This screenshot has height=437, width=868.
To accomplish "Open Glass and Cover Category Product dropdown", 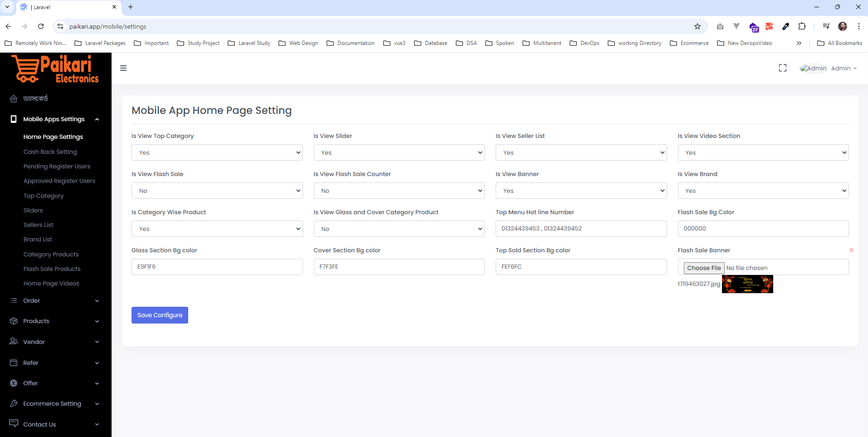I will 399,229.
